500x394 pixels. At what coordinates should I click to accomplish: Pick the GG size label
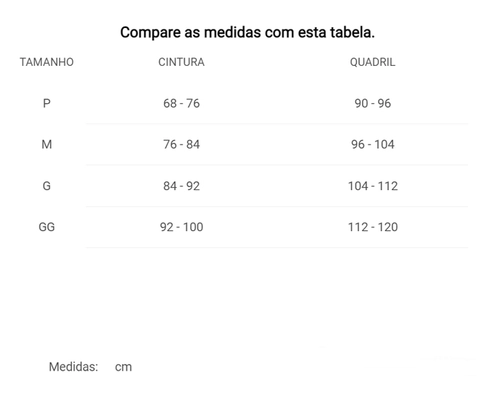[x=47, y=227]
